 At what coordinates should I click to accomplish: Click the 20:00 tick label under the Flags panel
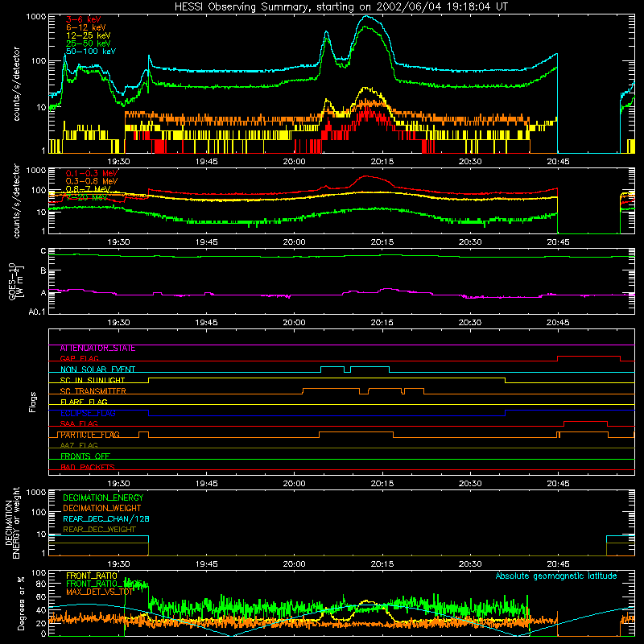pyautogui.click(x=294, y=484)
